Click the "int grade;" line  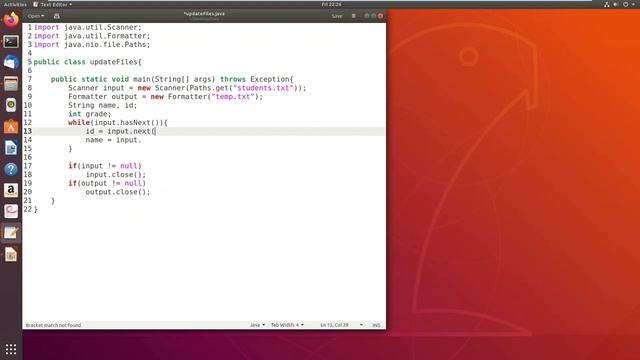tap(89, 114)
